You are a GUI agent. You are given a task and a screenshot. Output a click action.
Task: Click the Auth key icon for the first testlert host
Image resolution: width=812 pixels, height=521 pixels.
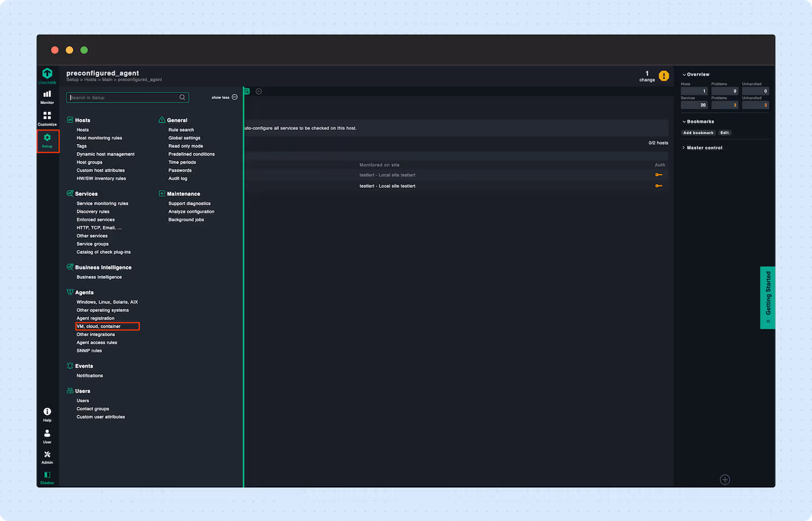[x=659, y=174]
